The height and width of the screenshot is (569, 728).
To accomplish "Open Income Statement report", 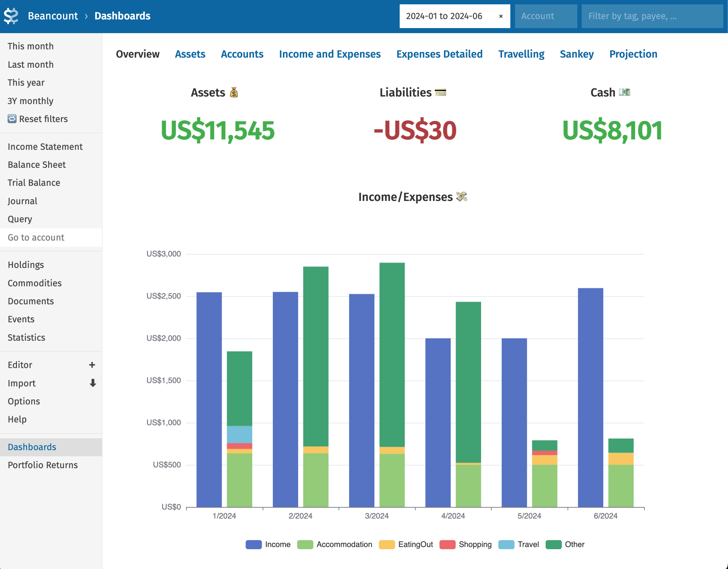I will click(x=51, y=147).
